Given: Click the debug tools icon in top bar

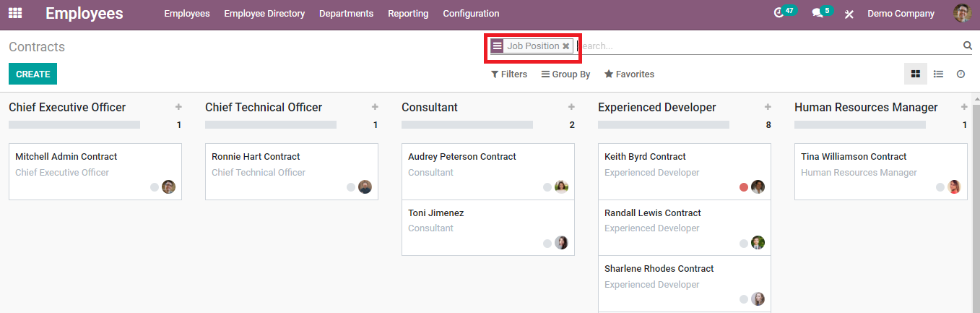Looking at the screenshot, I should tap(849, 14).
